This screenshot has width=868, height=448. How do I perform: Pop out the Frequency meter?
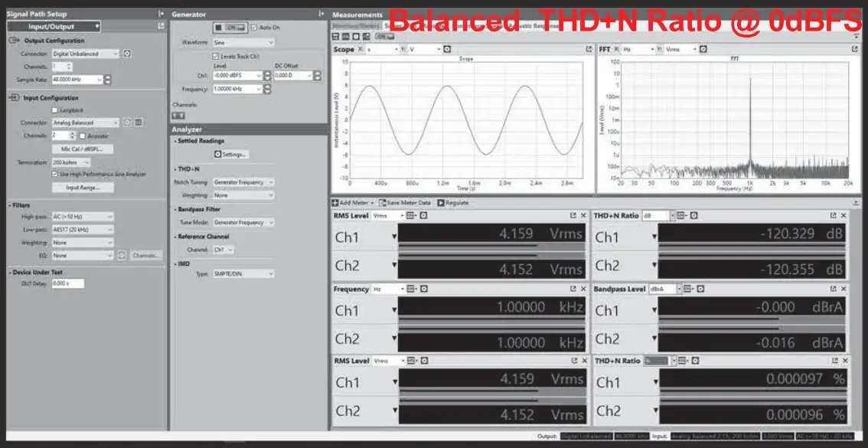click(573, 289)
